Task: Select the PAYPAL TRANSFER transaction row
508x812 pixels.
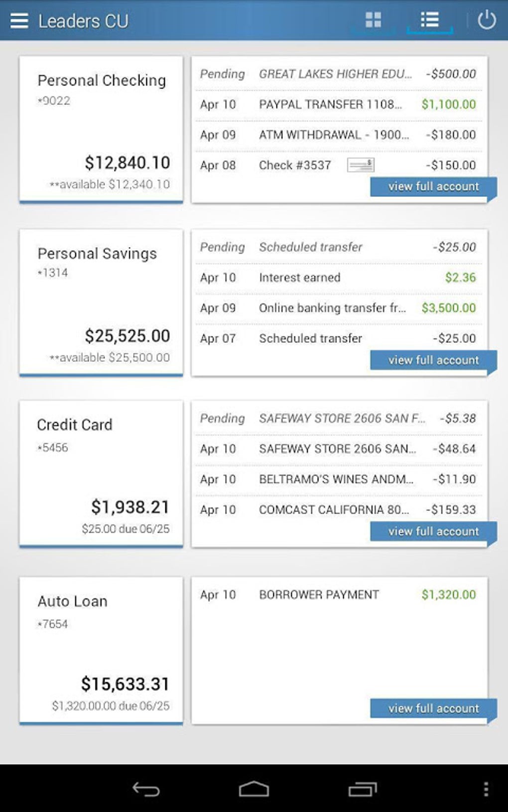Action: point(338,104)
